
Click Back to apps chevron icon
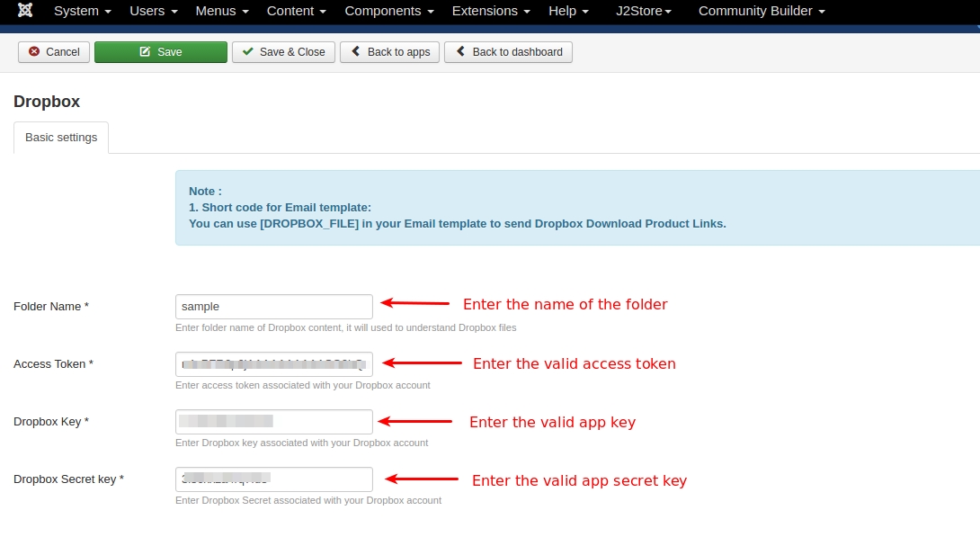point(356,51)
